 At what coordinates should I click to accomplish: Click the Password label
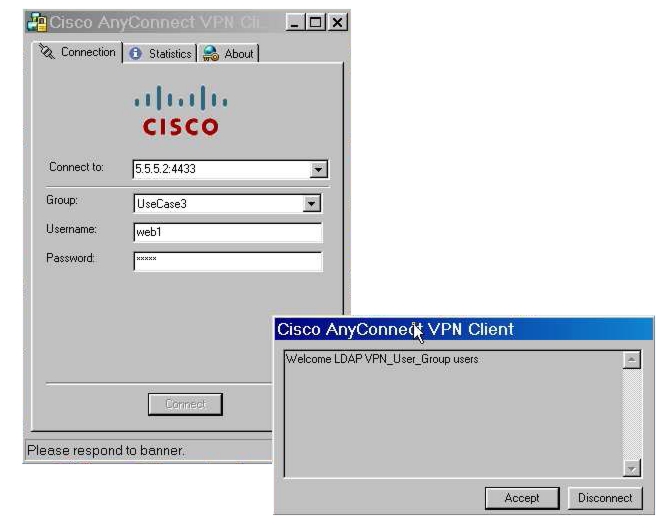coord(70,258)
